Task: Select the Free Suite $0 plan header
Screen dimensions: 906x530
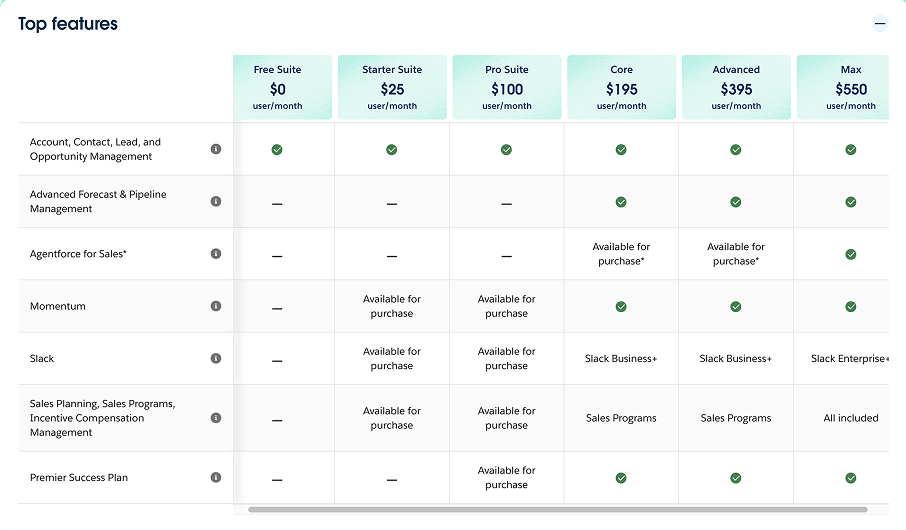Action: click(x=283, y=87)
